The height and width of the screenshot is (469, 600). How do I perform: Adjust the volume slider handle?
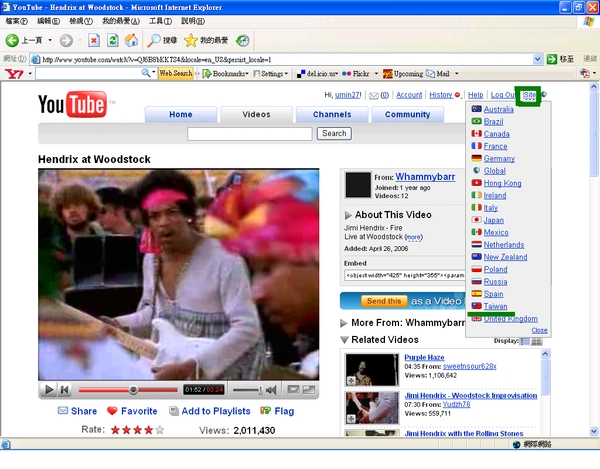coord(261,390)
